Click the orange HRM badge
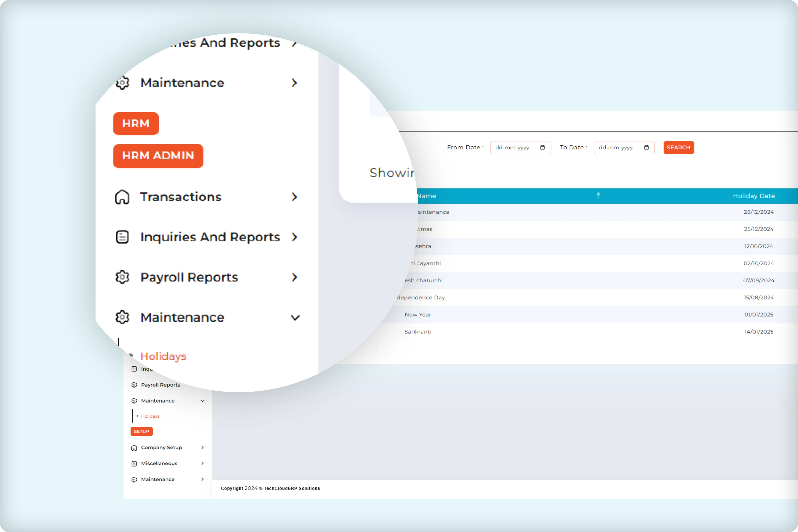 [x=136, y=123]
